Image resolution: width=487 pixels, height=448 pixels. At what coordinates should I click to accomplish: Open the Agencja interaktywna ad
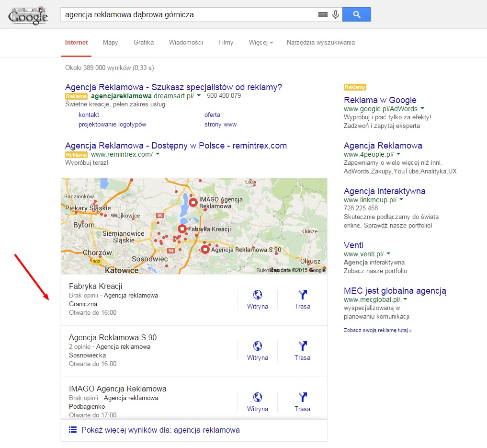pyautogui.click(x=385, y=191)
